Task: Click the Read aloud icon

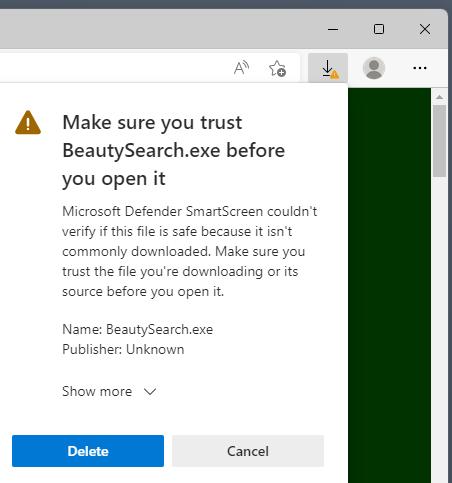Action: (241, 68)
